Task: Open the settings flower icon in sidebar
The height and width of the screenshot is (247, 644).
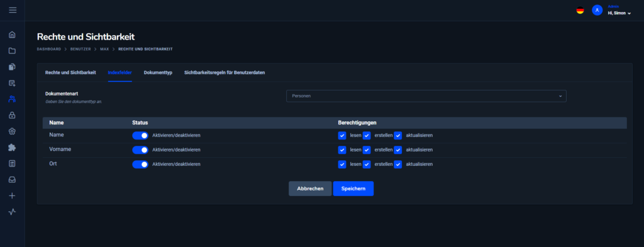Action: point(12,131)
